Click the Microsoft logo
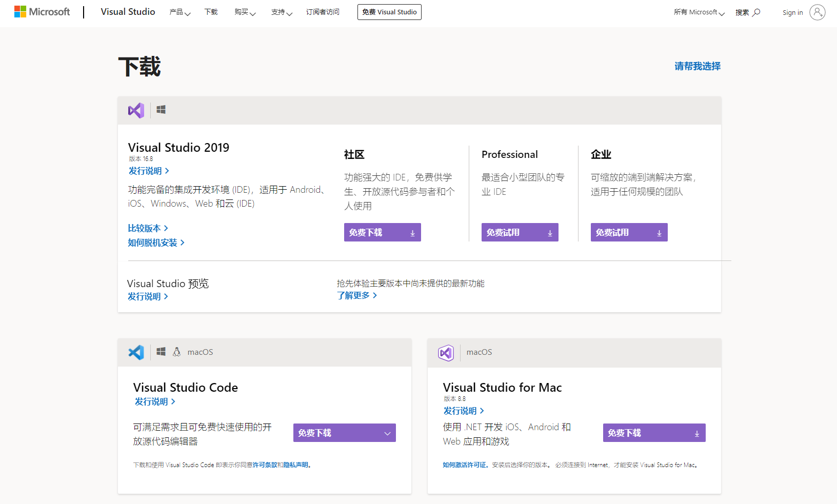 (x=42, y=12)
